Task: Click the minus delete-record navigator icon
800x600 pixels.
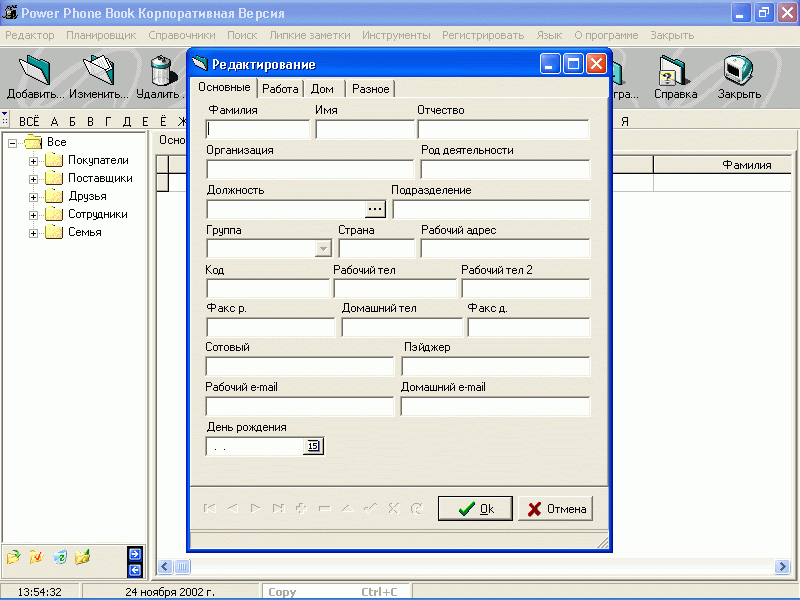Action: tap(324, 508)
